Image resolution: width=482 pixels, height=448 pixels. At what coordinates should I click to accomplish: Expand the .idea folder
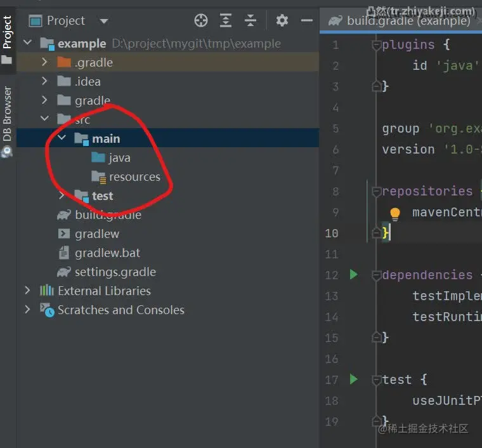coord(44,81)
